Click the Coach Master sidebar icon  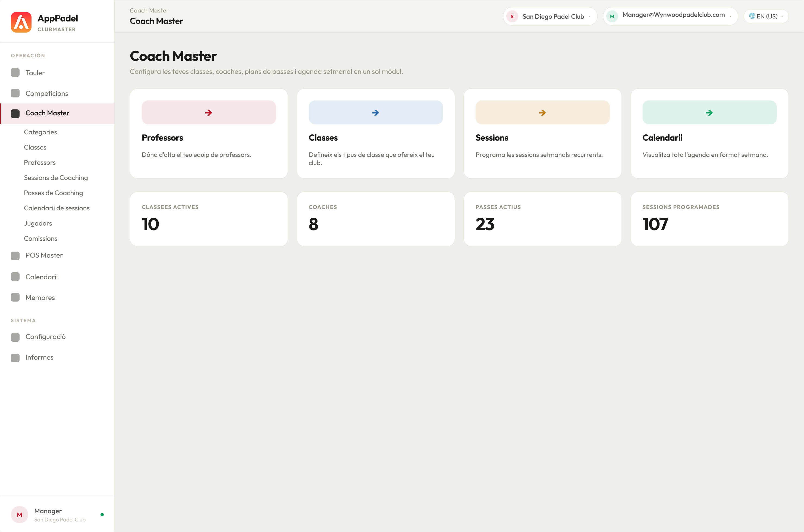[x=15, y=113]
